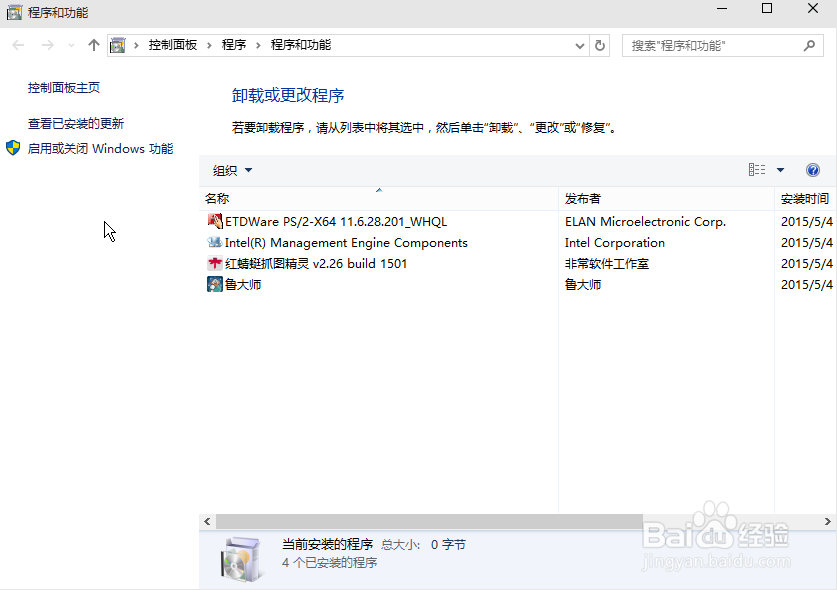
Task: Click the 红蜻蜓抓图精灵 dragonfly icon
Action: (x=215, y=263)
